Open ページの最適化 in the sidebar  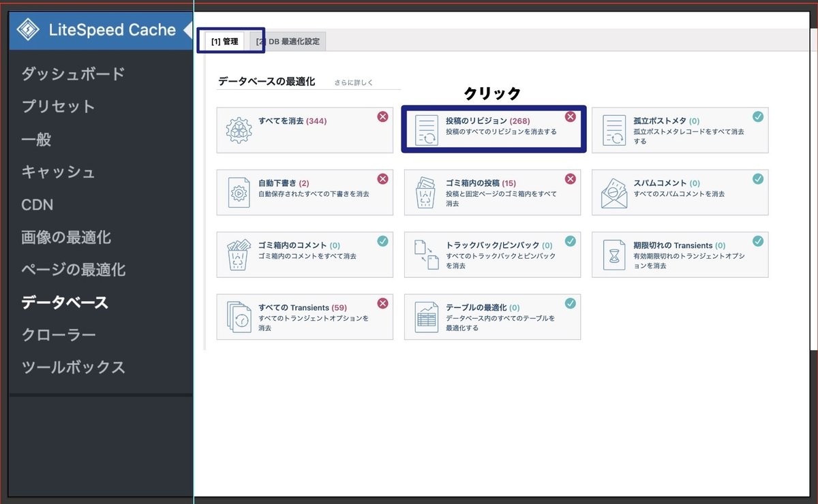[73, 270]
